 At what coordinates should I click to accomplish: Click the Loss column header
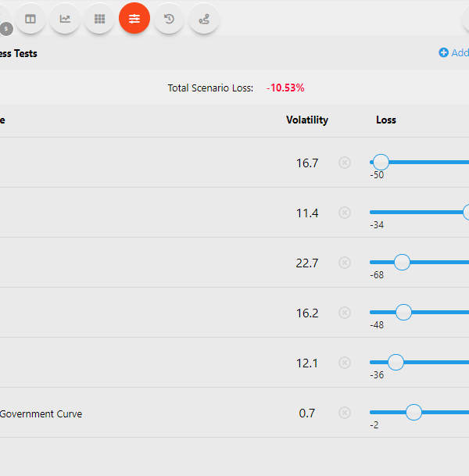click(386, 120)
